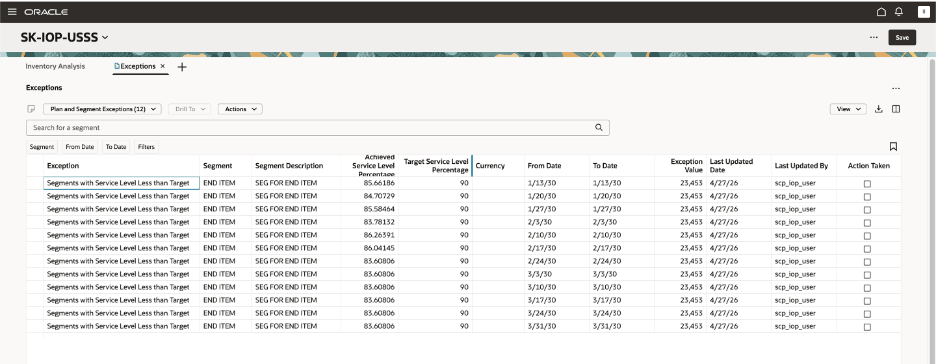
Task: Select achieved percentage 85.58464 cell
Action: point(370,209)
